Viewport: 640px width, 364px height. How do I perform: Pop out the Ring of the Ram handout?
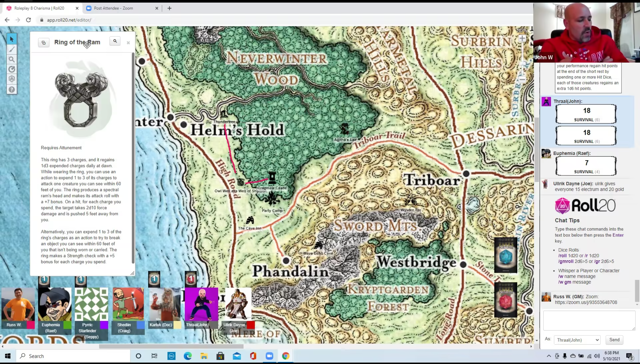coord(44,43)
